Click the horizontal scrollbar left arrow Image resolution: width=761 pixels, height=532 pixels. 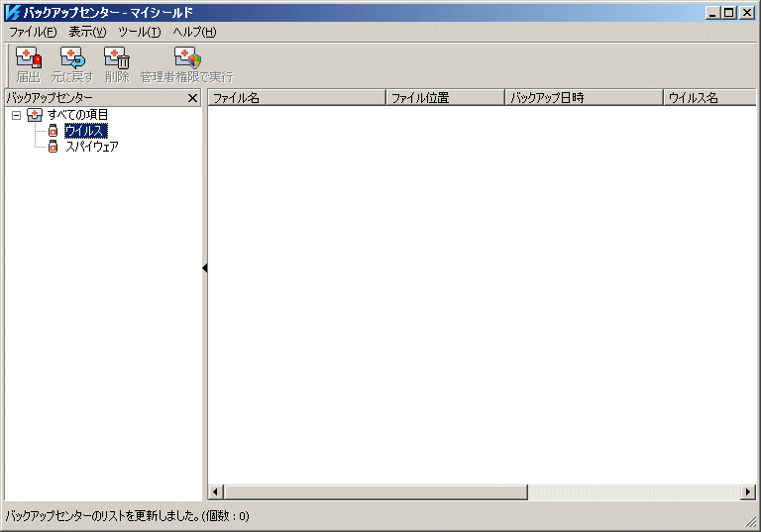pyautogui.click(x=216, y=492)
